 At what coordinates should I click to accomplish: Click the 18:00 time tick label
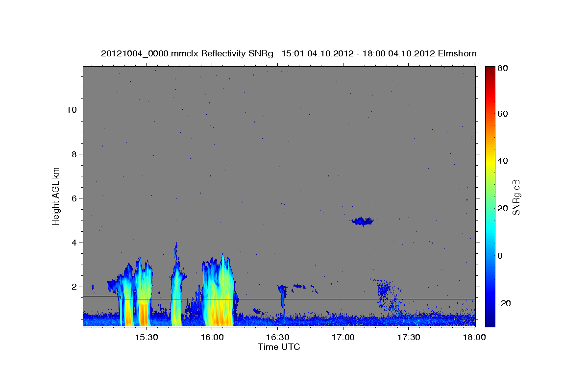474,337
